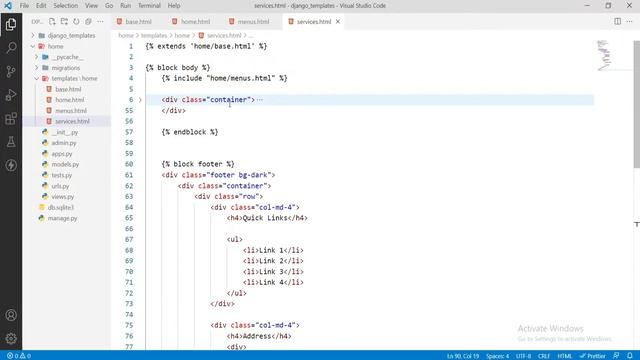
Task: Collapse the django_templates root folder
Action: pos(33,36)
